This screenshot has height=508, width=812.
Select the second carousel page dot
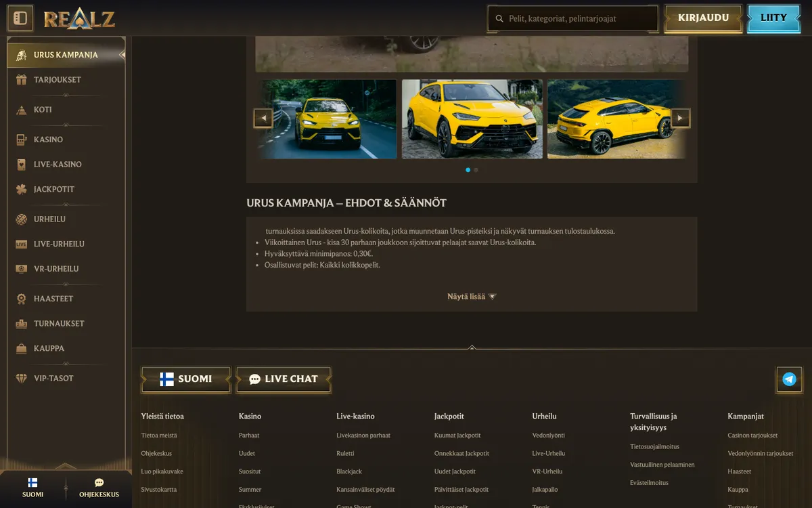pyautogui.click(x=476, y=170)
